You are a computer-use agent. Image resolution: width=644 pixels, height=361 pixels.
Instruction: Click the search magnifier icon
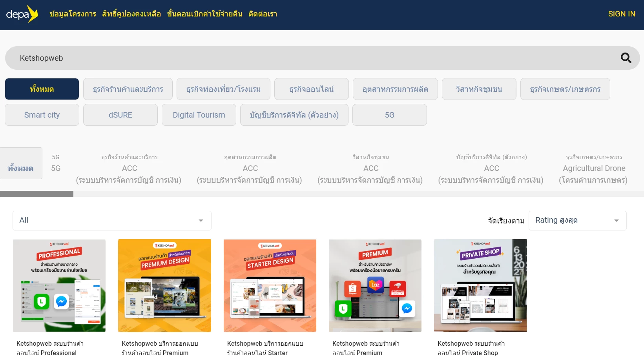(626, 58)
